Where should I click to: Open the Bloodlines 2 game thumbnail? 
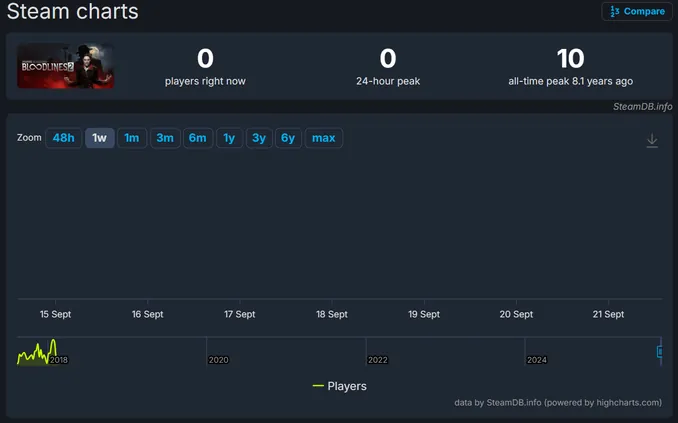65,66
